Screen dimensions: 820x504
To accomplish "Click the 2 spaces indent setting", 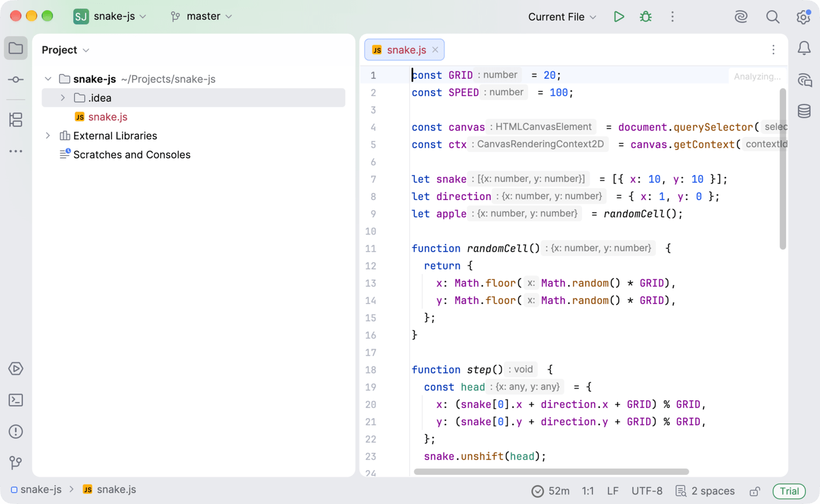I will [705, 491].
